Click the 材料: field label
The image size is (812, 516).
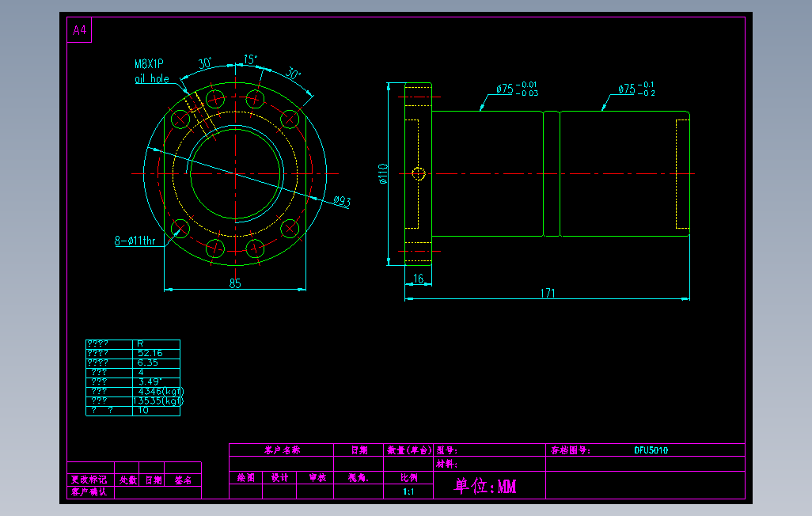(446, 464)
